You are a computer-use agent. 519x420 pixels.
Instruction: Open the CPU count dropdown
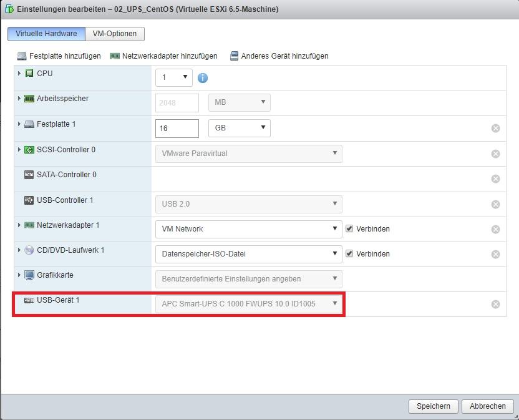pos(174,77)
